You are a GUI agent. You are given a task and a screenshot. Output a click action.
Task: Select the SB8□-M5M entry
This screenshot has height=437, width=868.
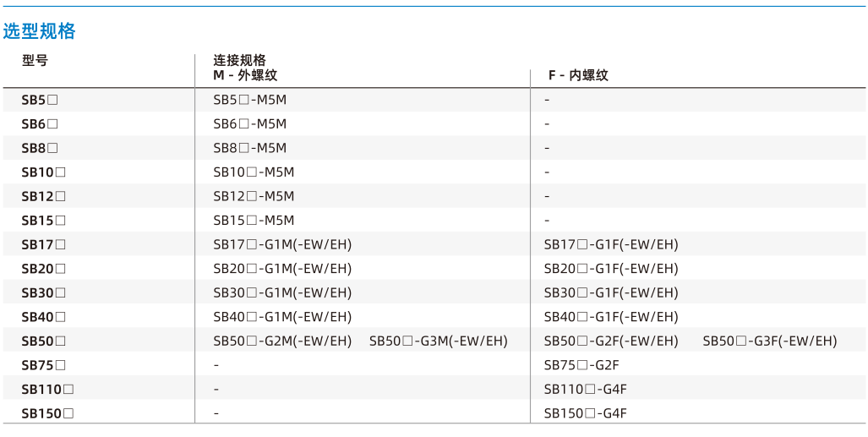(250, 149)
